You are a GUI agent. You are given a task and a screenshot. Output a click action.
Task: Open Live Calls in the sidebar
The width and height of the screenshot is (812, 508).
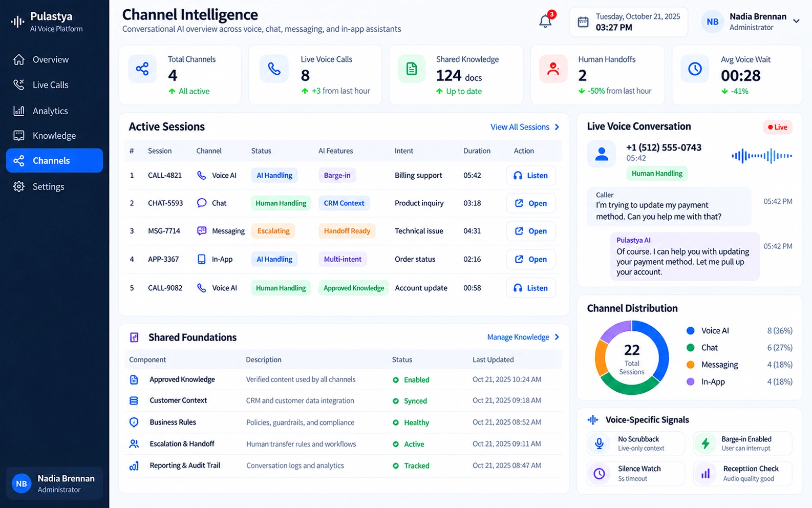54,85
